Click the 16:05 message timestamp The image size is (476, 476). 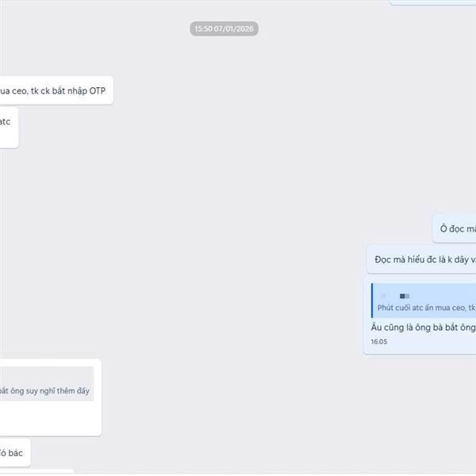click(x=379, y=341)
